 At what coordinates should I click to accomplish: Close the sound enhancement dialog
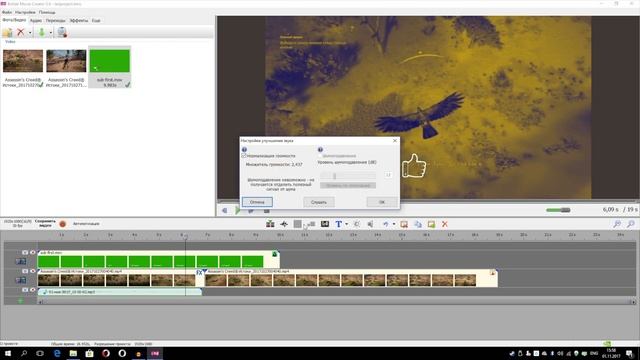[x=395, y=140]
